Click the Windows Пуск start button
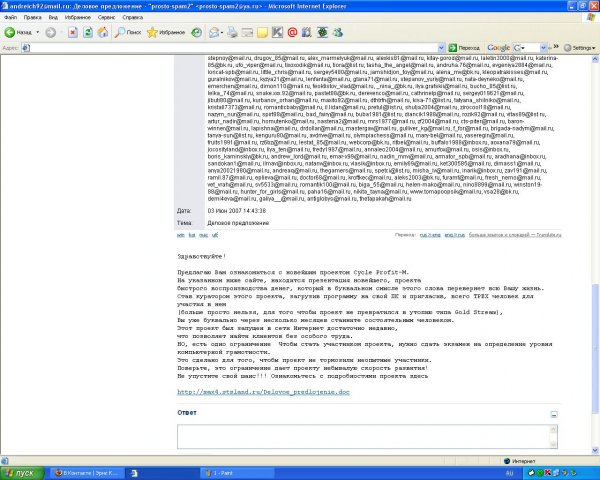This screenshot has width=600, height=480. coord(22,471)
